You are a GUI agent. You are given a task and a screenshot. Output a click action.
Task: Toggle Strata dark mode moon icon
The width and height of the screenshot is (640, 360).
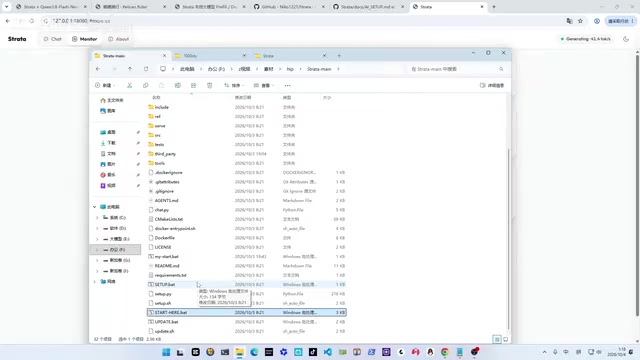pos(626,39)
